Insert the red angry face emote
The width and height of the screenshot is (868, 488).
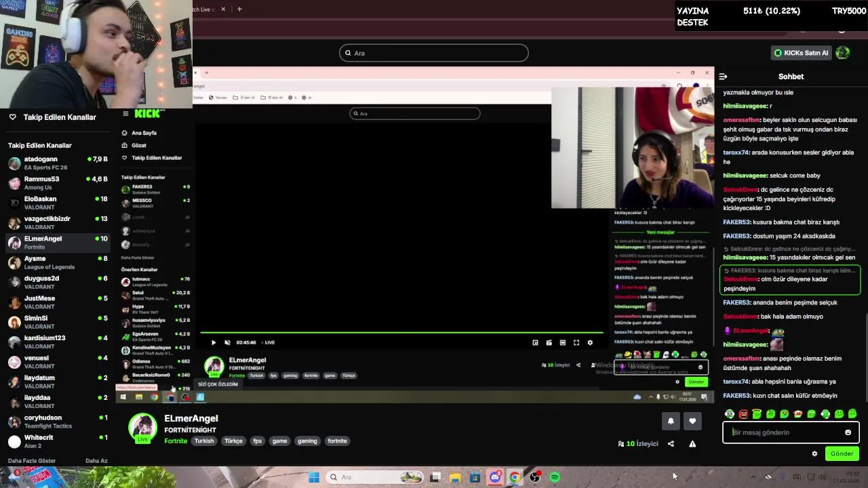point(743,413)
